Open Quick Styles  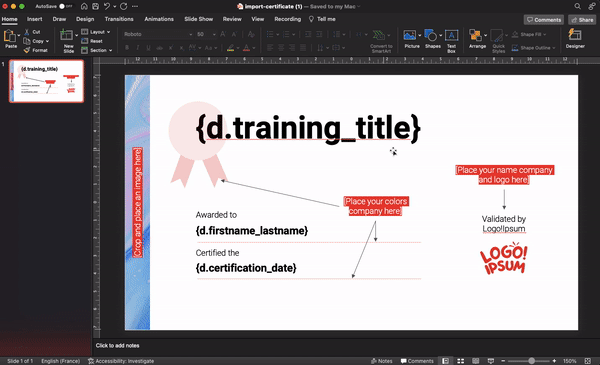click(497, 36)
